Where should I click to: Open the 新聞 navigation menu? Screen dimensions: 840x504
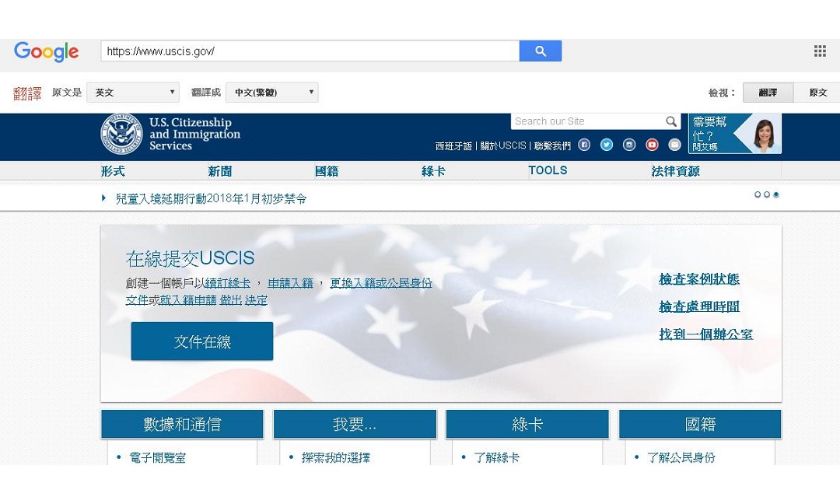click(219, 171)
